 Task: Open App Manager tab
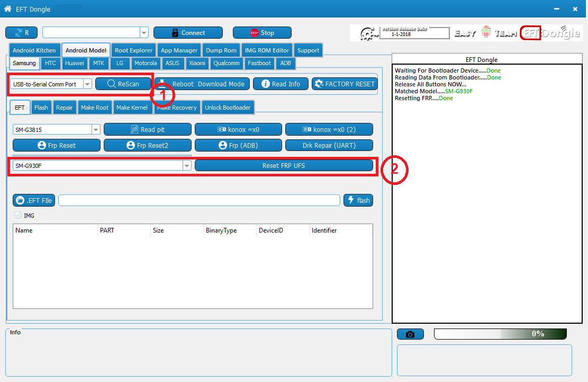(x=179, y=50)
